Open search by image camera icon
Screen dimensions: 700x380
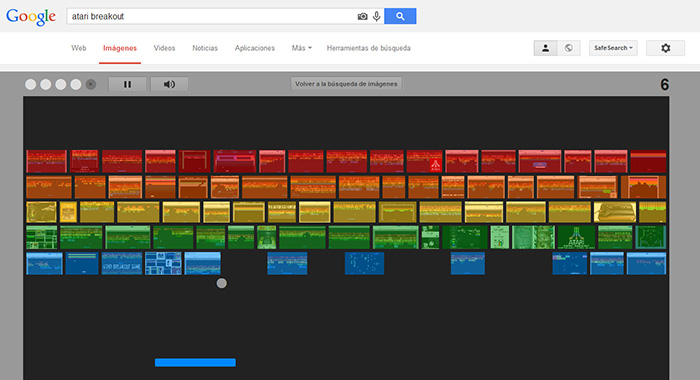[x=362, y=17]
